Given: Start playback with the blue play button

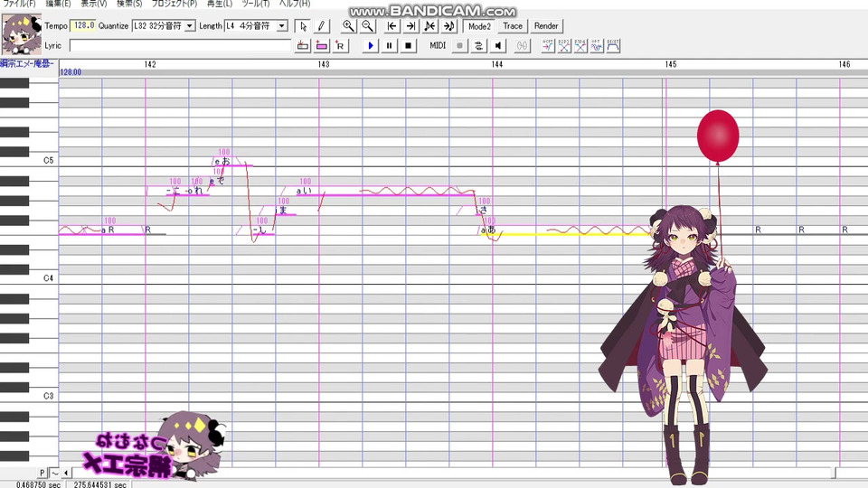Looking at the screenshot, I should [371, 46].
